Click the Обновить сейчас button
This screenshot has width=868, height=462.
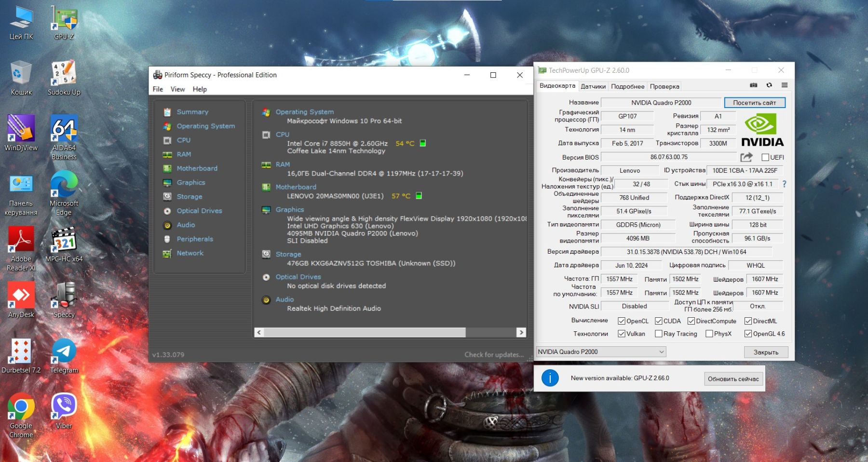(733, 379)
